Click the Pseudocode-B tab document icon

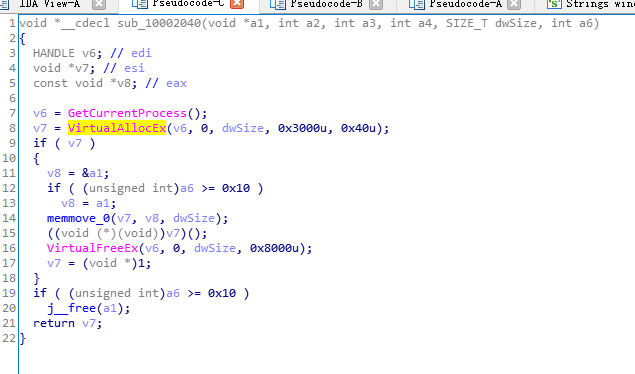click(x=278, y=4)
